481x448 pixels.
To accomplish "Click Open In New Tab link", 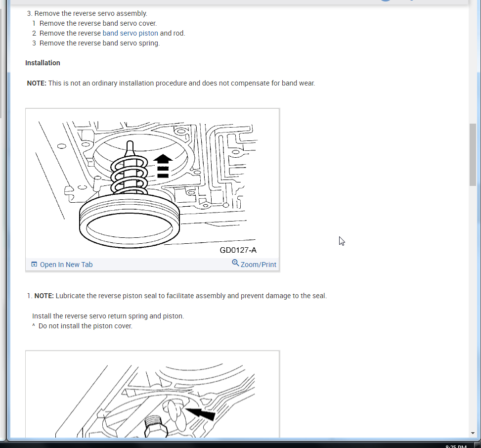I will tap(66, 265).
